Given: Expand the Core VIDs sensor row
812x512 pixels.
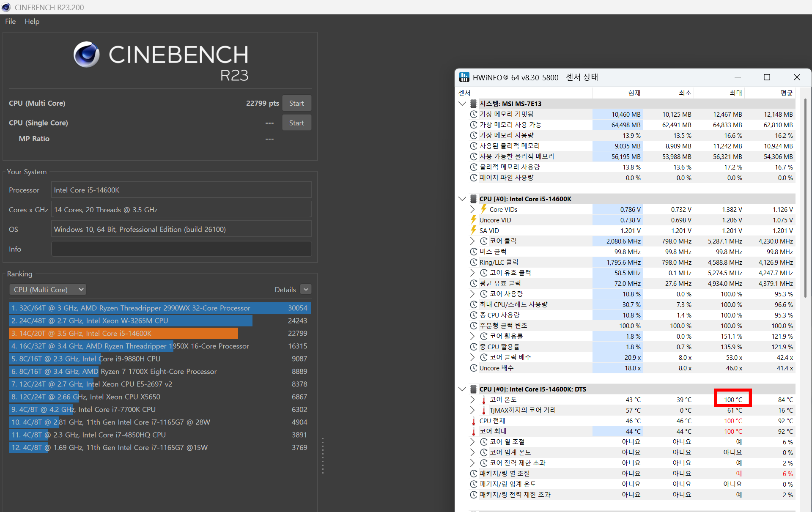Looking at the screenshot, I should [x=472, y=209].
